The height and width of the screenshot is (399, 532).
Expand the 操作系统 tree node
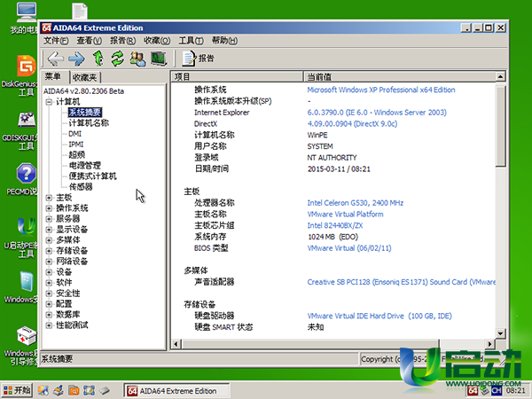pyautogui.click(x=49, y=208)
